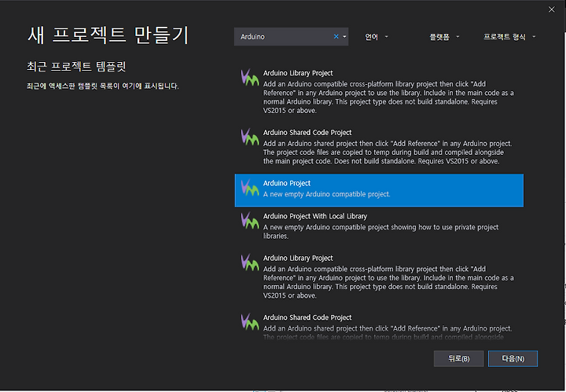This screenshot has width=566, height=392.
Task: Open the search box history dropdown arrow
Action: click(344, 37)
